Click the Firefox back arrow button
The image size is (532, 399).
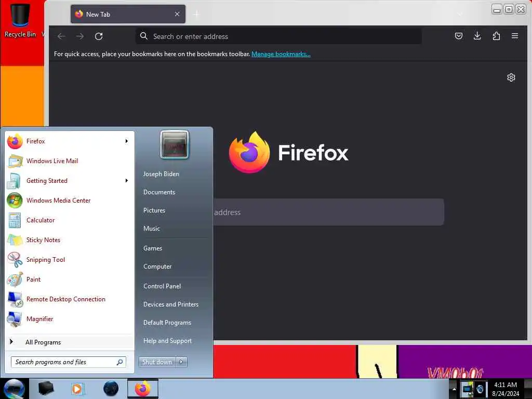[61, 36]
